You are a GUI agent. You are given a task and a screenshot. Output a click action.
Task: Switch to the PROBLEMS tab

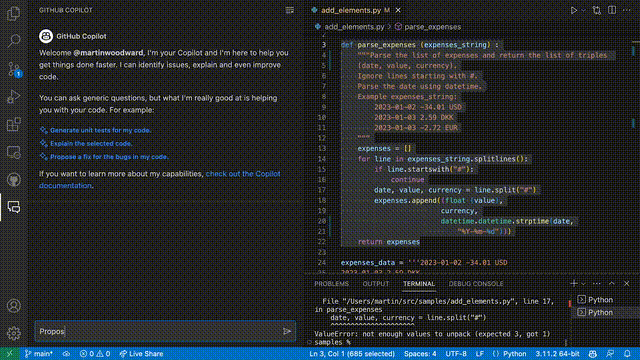coord(331,284)
